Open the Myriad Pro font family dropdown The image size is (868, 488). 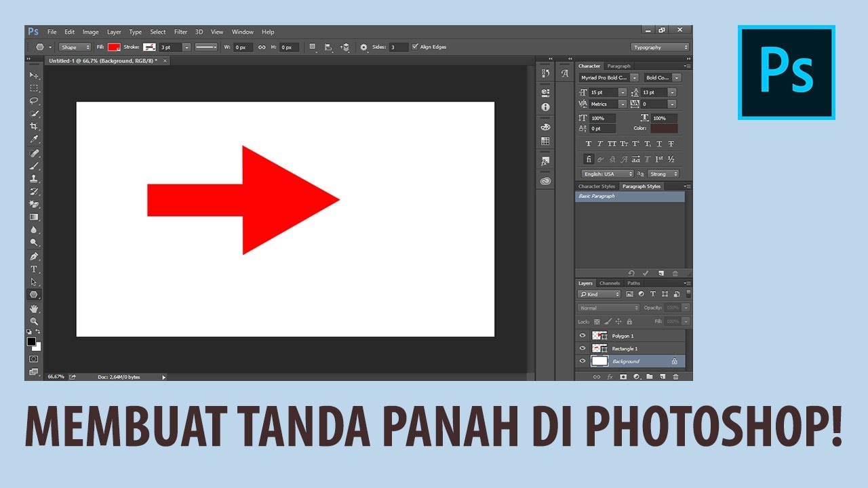click(x=608, y=78)
